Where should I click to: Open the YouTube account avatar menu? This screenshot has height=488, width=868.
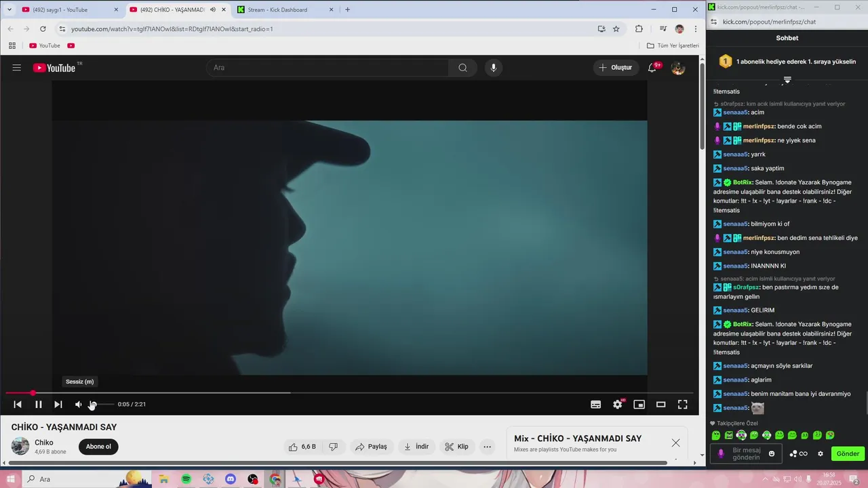(677, 68)
